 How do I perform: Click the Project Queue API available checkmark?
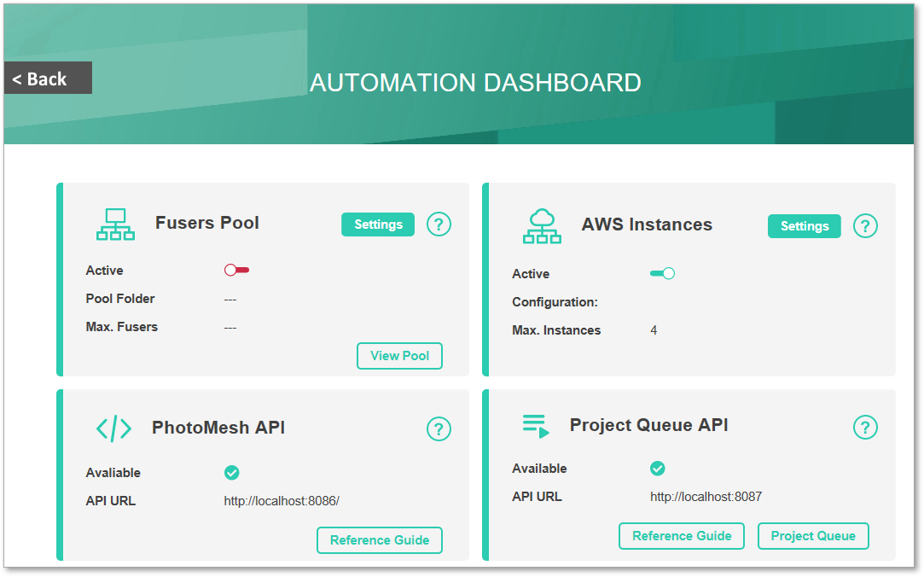(658, 469)
